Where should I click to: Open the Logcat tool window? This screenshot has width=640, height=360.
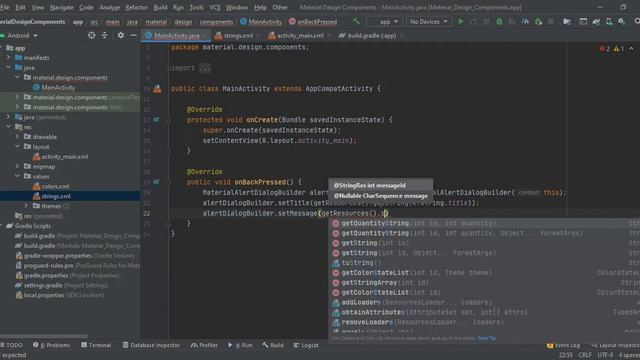click(306, 345)
